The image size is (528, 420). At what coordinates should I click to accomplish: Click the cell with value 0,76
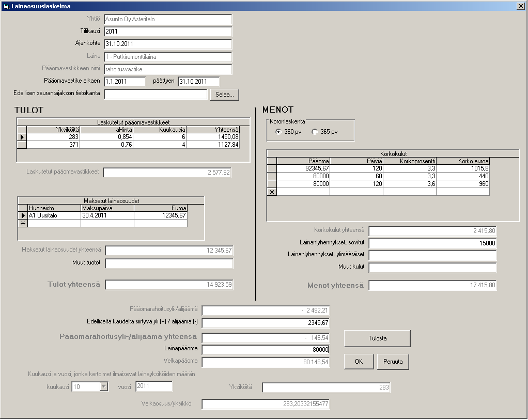point(106,145)
